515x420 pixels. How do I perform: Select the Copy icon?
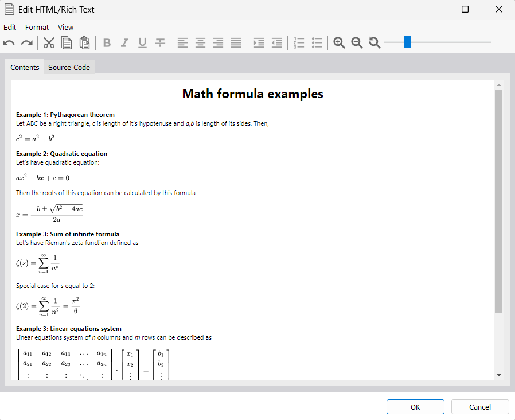click(x=66, y=42)
